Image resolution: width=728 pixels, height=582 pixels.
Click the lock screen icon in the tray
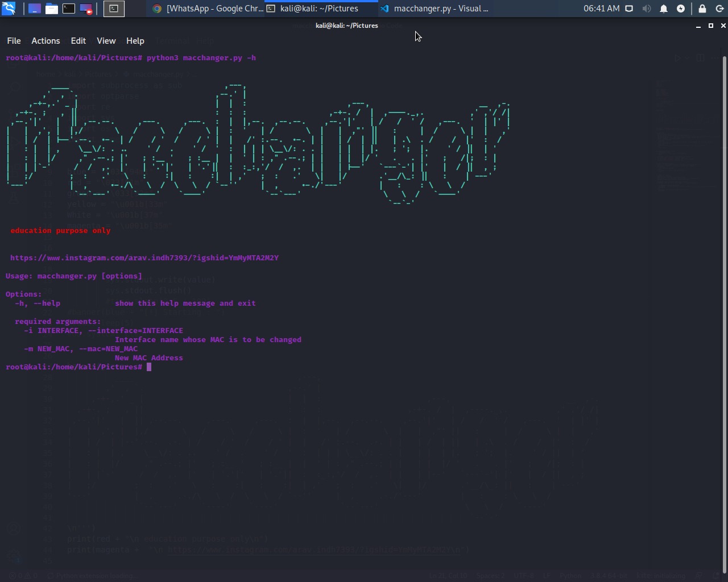click(x=701, y=8)
